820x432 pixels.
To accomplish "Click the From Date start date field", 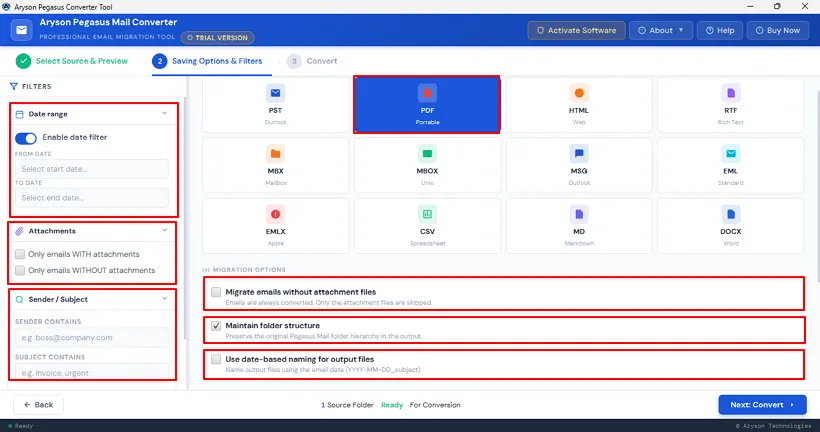I will [92, 169].
